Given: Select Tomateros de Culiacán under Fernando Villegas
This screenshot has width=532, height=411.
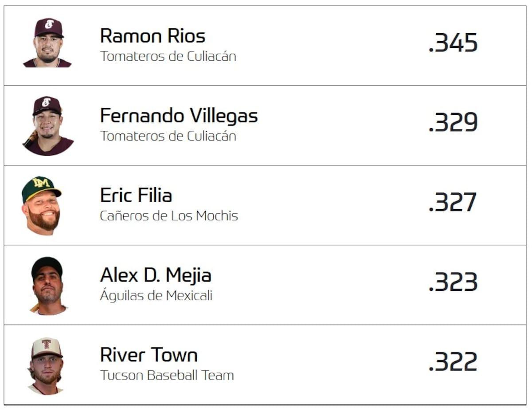Looking at the screenshot, I should tap(168, 136).
